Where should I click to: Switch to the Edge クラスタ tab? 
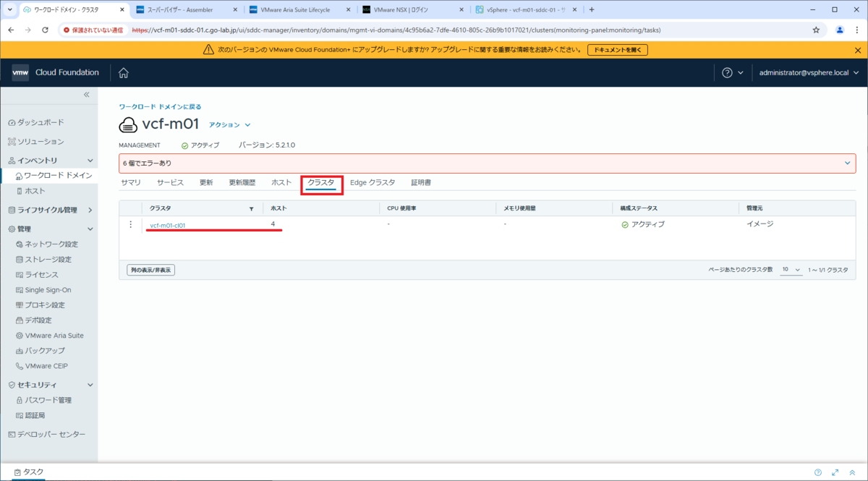click(x=373, y=183)
